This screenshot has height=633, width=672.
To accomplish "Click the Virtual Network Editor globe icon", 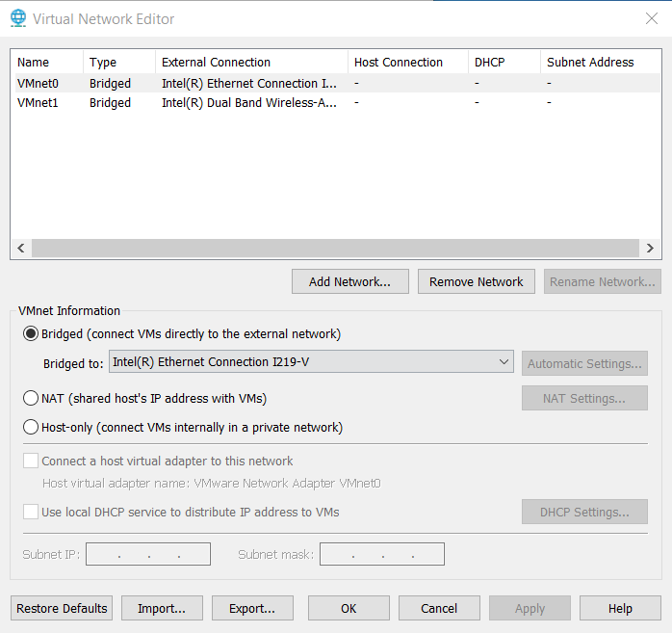I will pyautogui.click(x=18, y=18).
